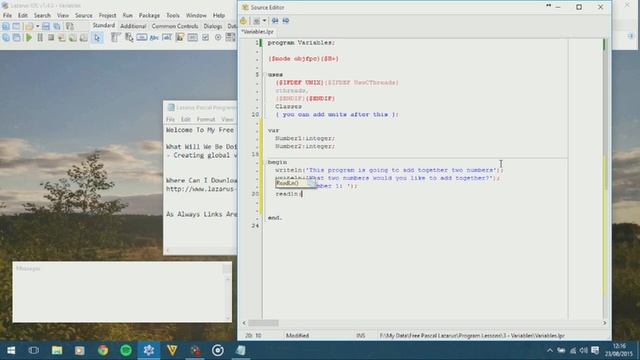Viewport: 640px width, 360px height.
Task: Open the File menu in the Notepad window
Action: click(170, 119)
